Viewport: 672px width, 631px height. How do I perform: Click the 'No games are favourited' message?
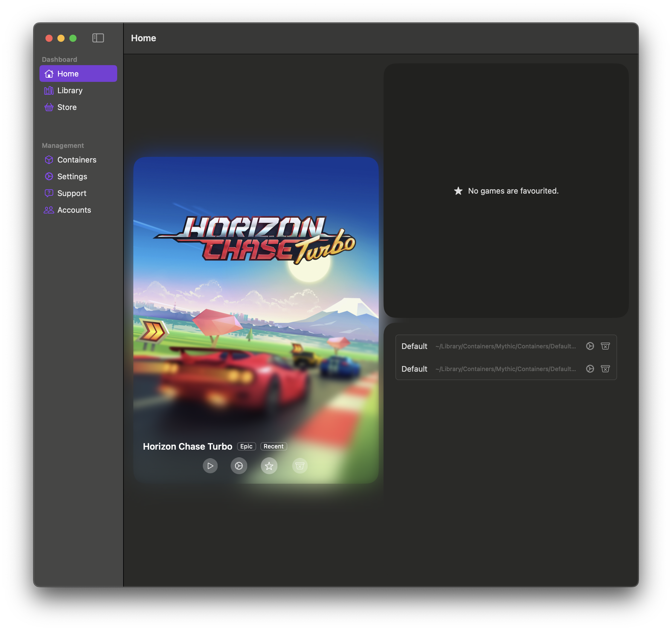coord(513,191)
